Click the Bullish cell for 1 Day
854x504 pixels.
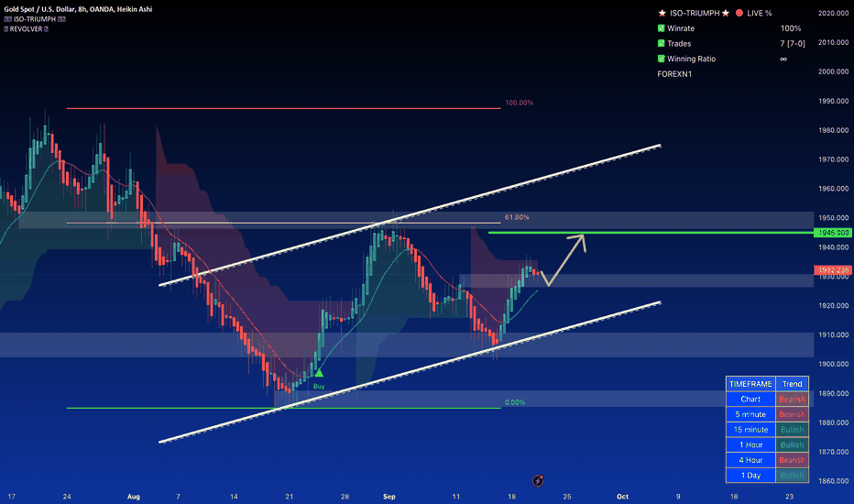point(792,475)
